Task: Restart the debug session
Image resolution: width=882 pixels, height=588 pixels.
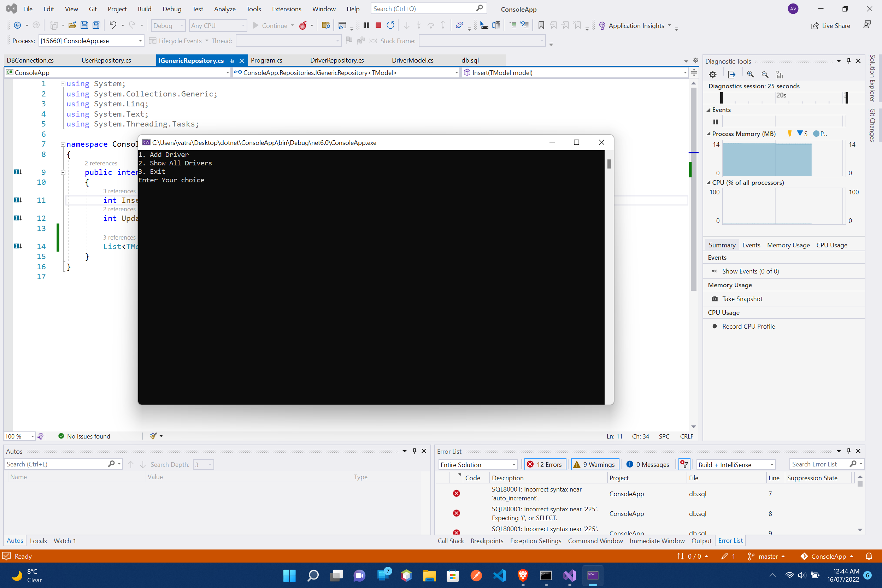Action: pos(390,25)
